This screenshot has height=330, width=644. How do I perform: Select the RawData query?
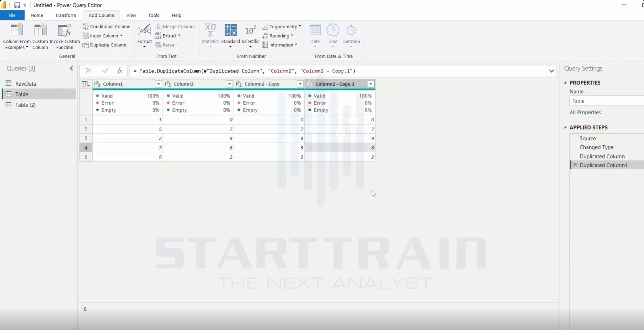pos(39,84)
